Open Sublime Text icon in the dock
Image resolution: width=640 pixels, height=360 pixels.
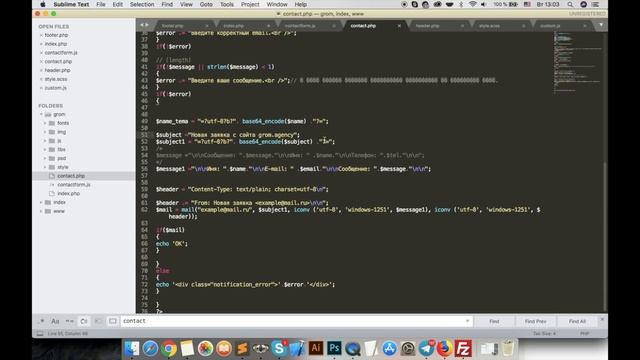pos(242,349)
